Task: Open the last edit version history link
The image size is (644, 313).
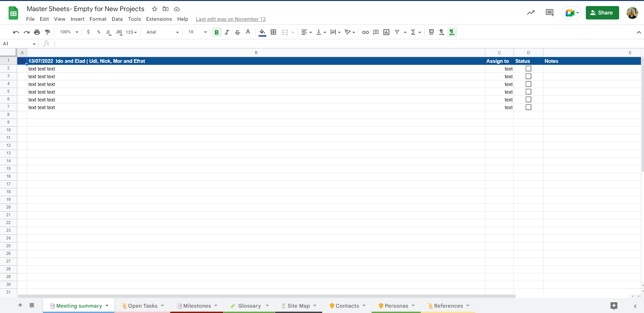Action: click(x=231, y=19)
